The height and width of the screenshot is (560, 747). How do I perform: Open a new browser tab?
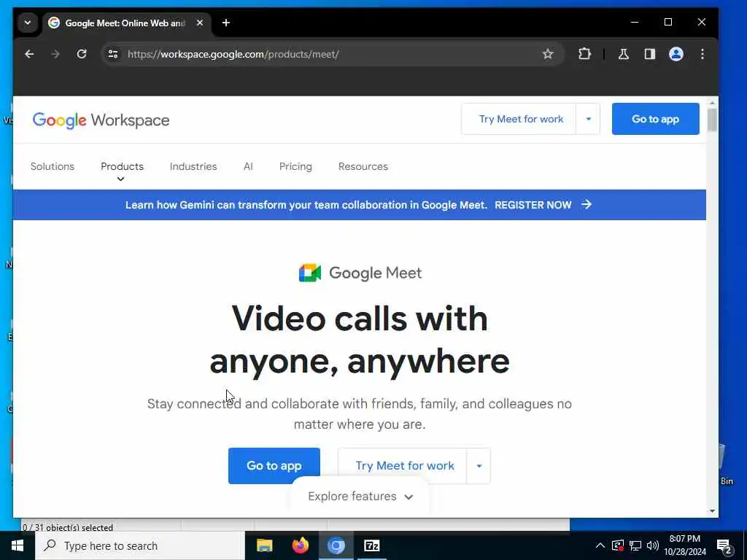coord(226,23)
